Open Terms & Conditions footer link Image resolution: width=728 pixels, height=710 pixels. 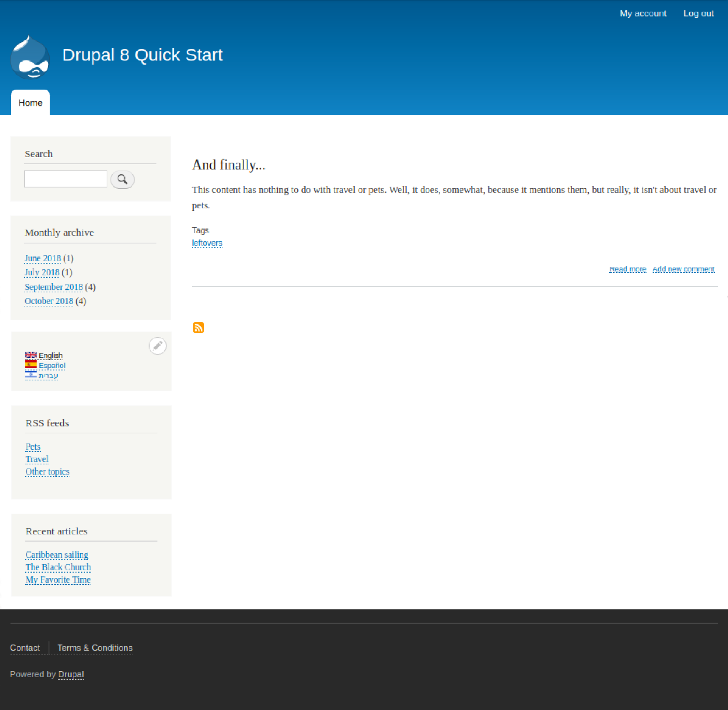coord(95,648)
